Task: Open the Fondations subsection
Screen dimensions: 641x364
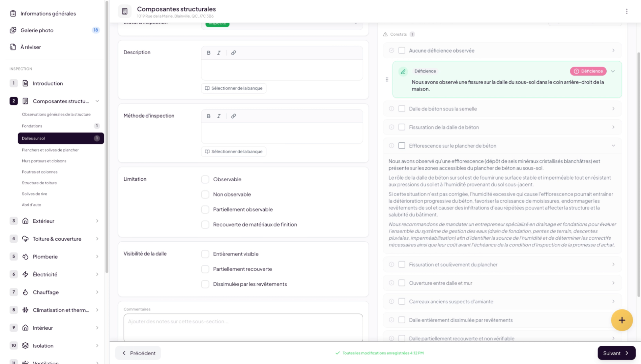Action: pos(32,126)
